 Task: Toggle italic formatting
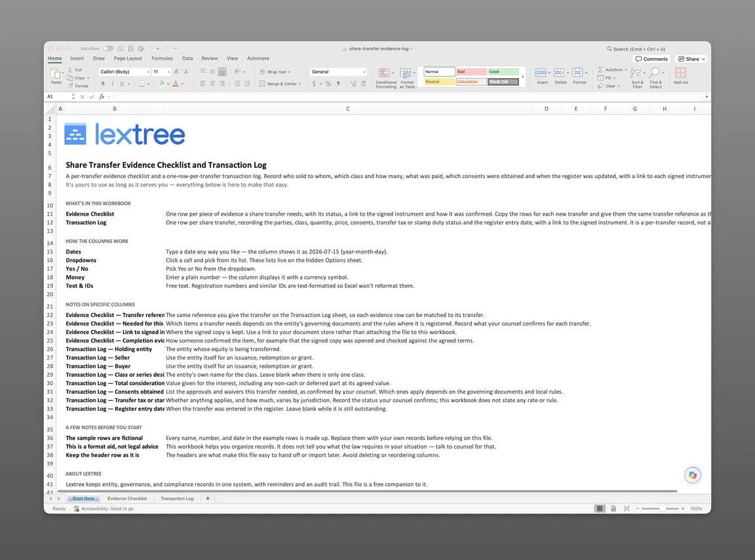(113, 84)
